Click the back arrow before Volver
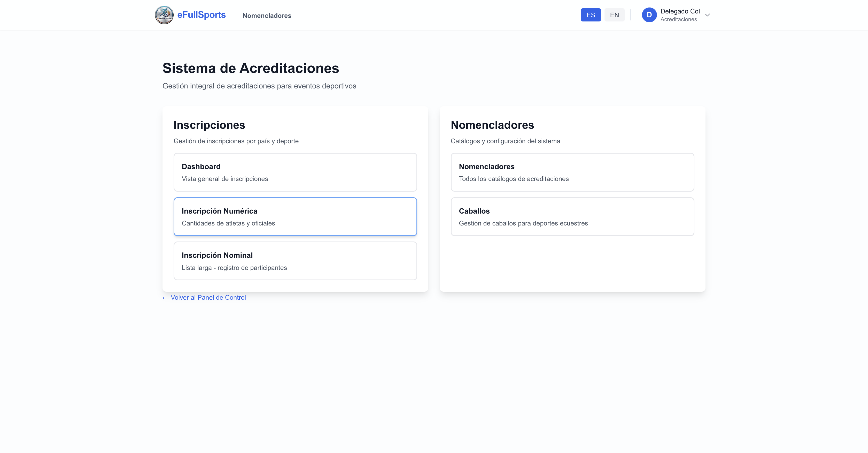 tap(165, 298)
